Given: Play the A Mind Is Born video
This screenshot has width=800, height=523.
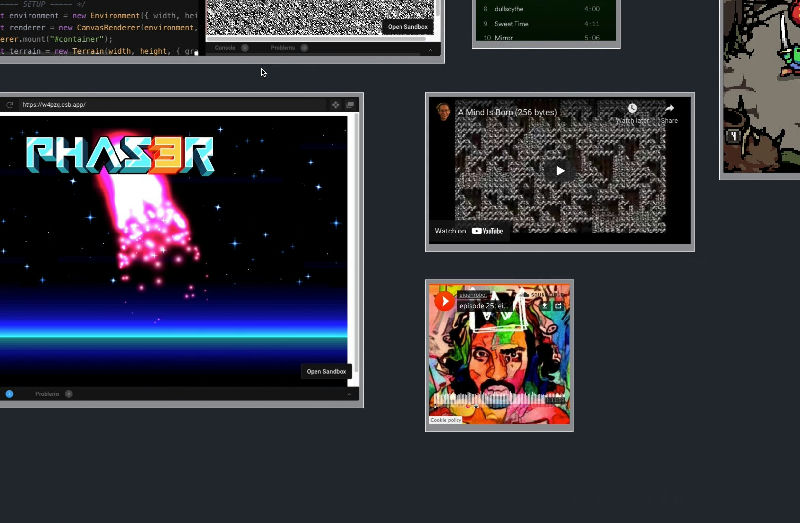Looking at the screenshot, I should click(x=560, y=171).
